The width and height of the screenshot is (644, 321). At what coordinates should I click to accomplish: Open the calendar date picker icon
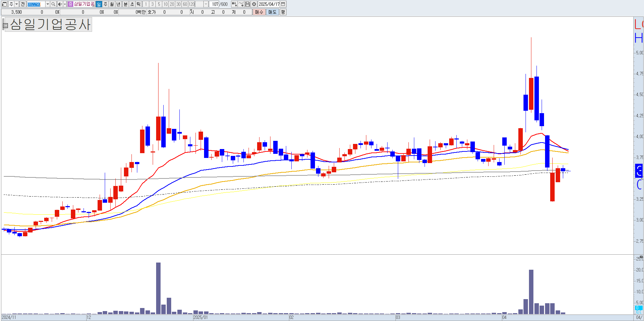coord(283,4)
